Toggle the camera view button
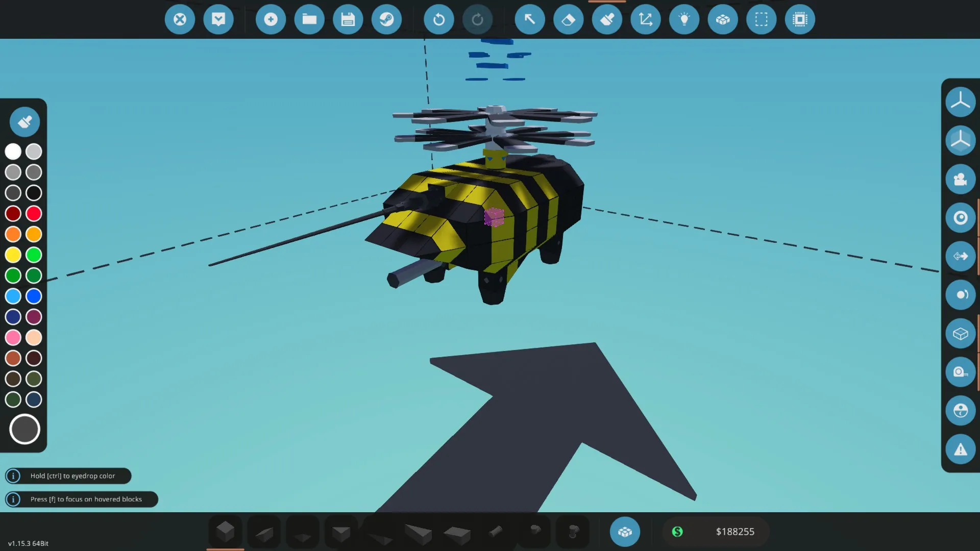 [960, 179]
